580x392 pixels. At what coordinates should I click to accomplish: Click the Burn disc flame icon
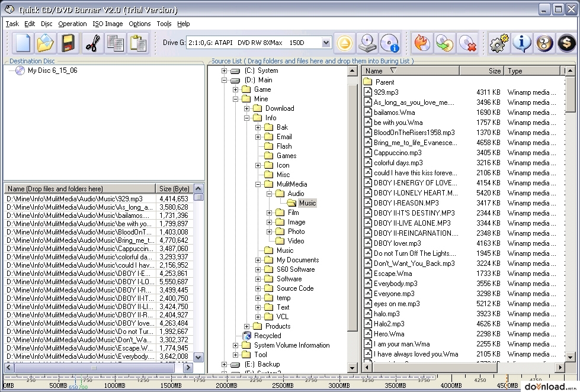click(422, 43)
